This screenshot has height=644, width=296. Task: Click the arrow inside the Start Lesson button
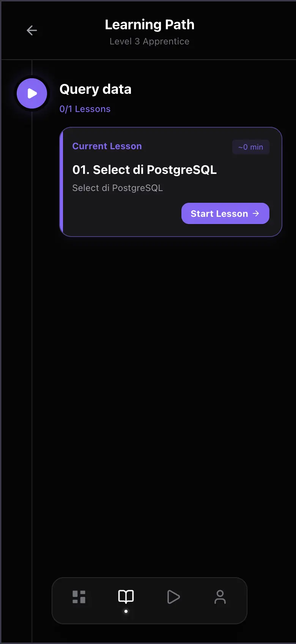click(x=256, y=213)
